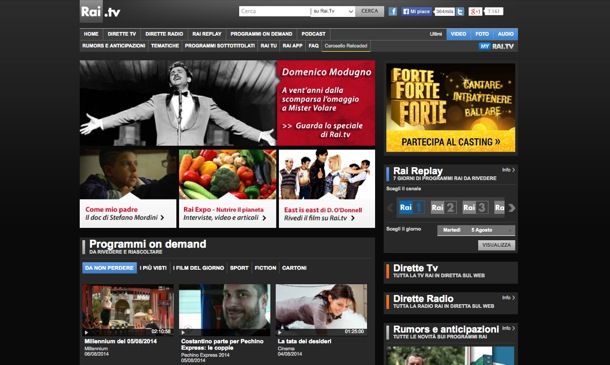Open TEMATICHE submenu link
Screen dimensions: 610x365
(x=165, y=46)
